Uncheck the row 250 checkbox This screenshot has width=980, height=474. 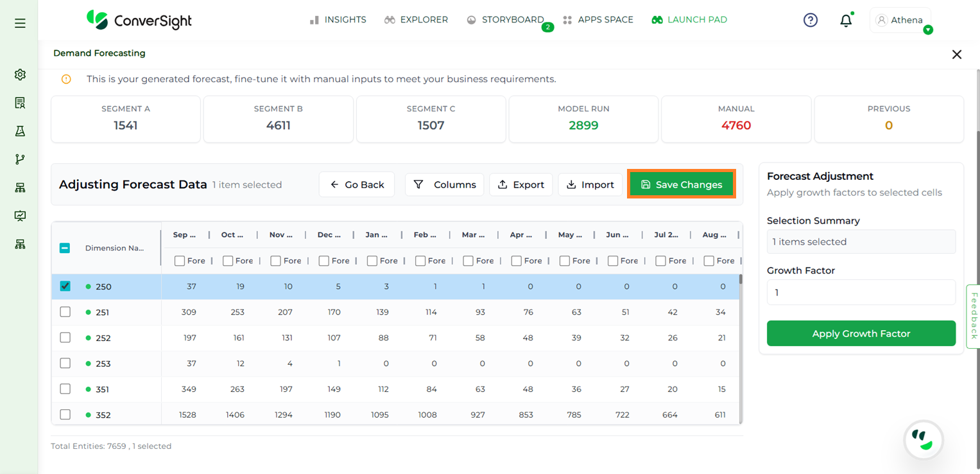[x=65, y=286]
